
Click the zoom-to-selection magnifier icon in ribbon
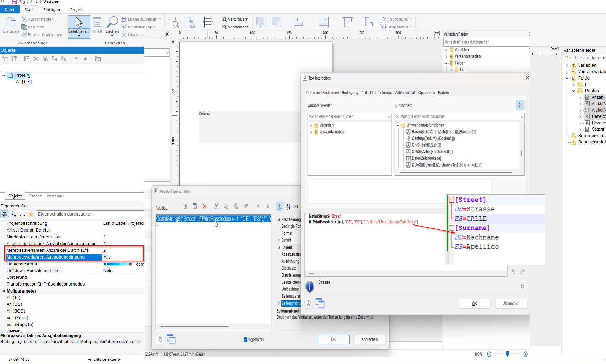pyautogui.click(x=174, y=22)
